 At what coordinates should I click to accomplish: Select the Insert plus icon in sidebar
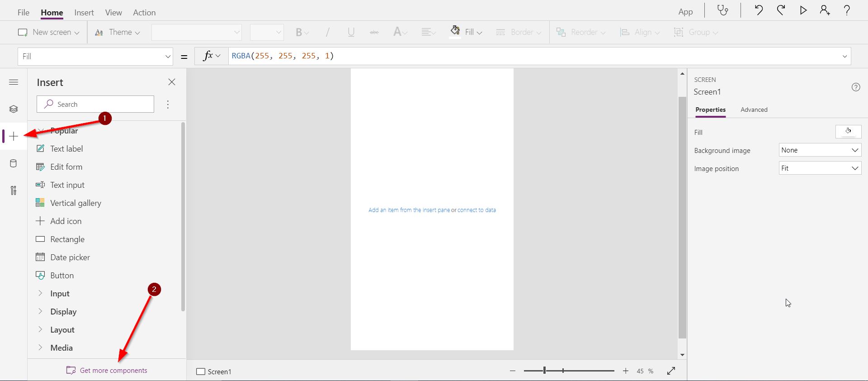[x=14, y=136]
